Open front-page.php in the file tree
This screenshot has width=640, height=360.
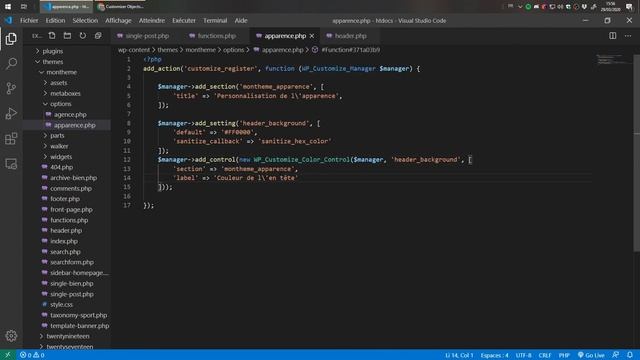pos(71,210)
